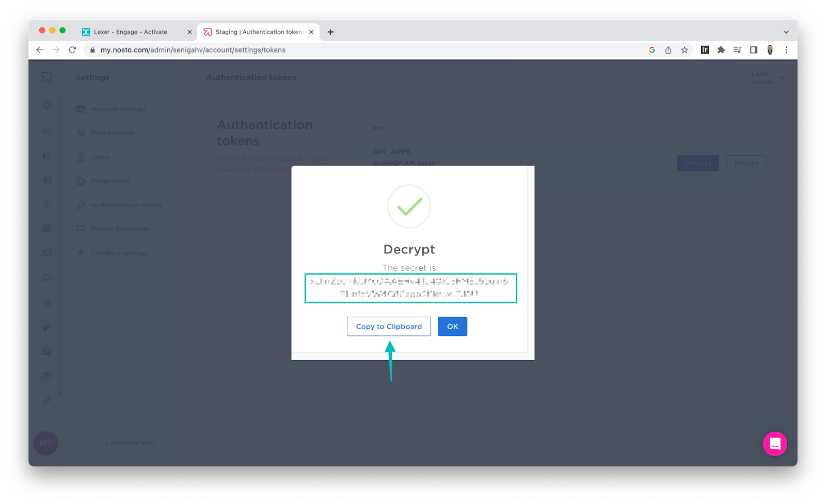Open the bar chart analytics icon in sidebar
The image size is (826, 504).
click(x=47, y=130)
